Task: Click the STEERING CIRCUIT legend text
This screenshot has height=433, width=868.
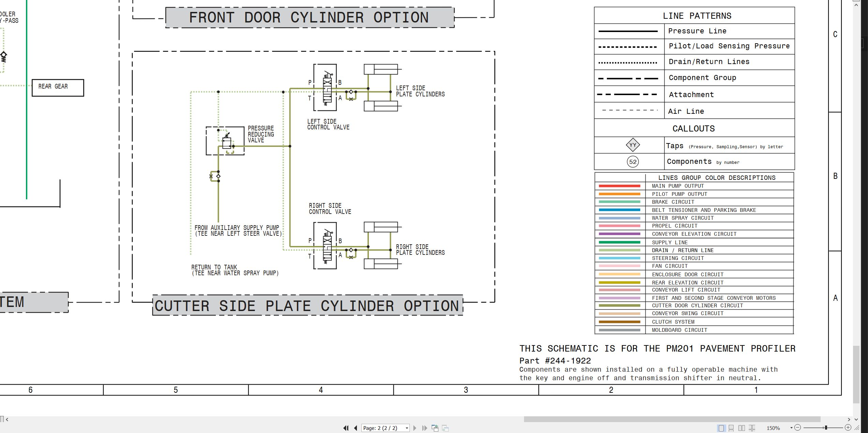Action: pyautogui.click(x=678, y=258)
